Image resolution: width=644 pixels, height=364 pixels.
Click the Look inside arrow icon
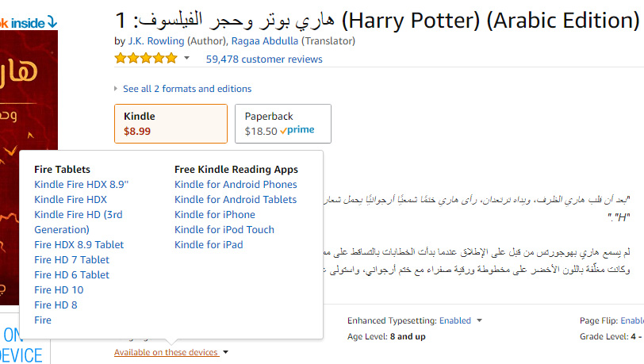51,21
